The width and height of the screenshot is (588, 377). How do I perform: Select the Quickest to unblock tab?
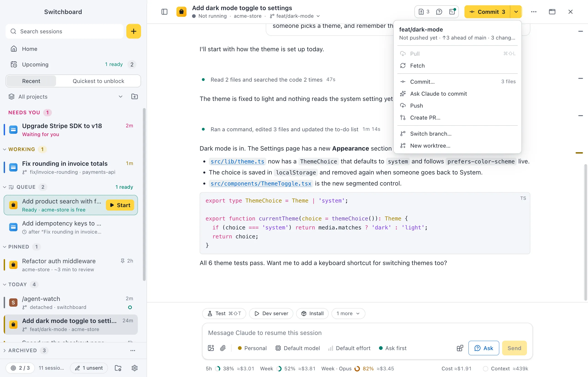pyautogui.click(x=98, y=81)
